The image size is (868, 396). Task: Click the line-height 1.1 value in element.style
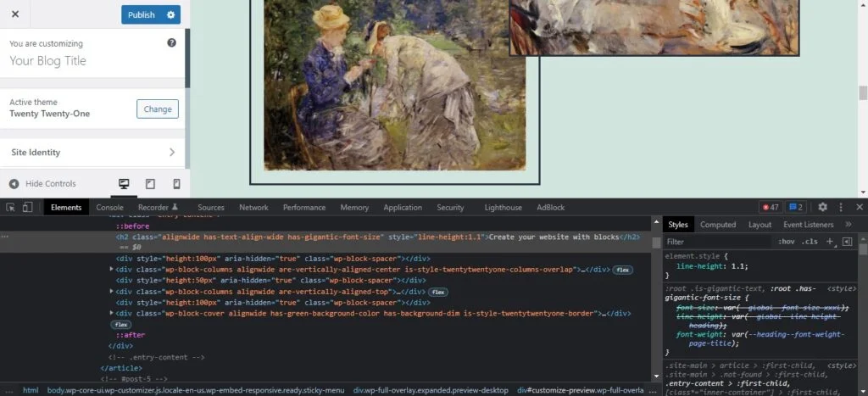click(739, 266)
